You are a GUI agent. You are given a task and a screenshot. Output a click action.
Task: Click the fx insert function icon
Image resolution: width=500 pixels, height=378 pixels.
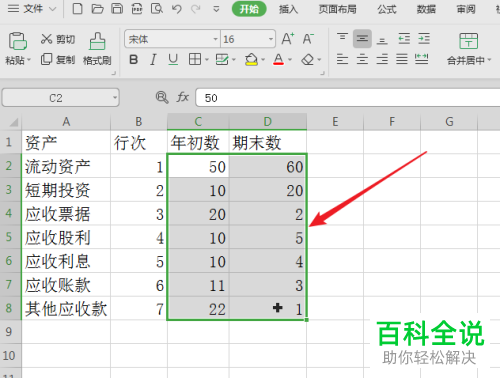point(183,97)
